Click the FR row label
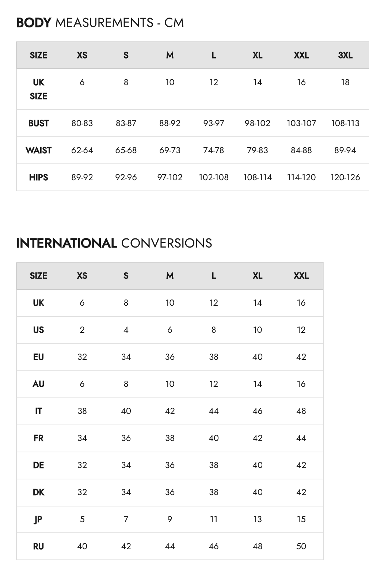This screenshot has height=588, width=369. point(38,438)
